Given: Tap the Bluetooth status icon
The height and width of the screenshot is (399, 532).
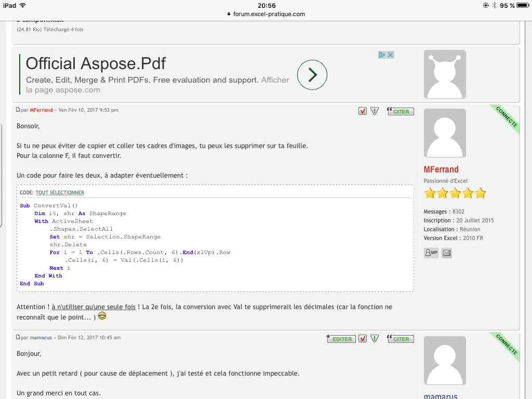Looking at the screenshot, I should 495,5.
